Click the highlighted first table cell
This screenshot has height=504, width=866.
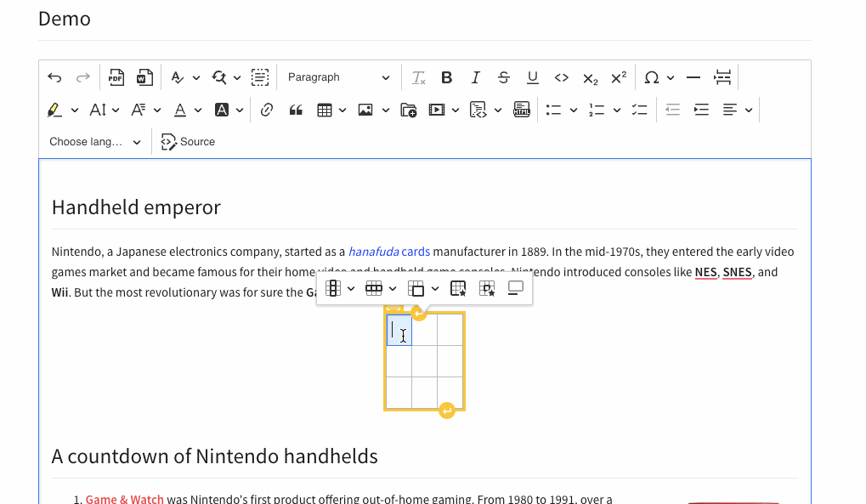(399, 330)
